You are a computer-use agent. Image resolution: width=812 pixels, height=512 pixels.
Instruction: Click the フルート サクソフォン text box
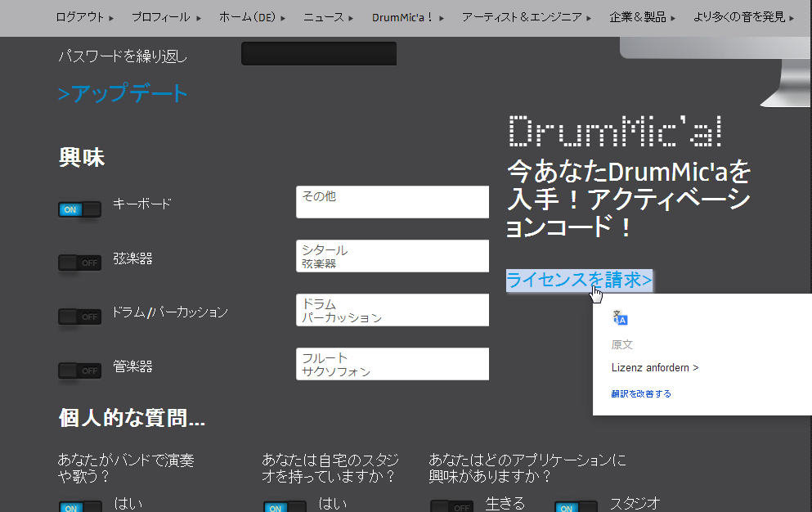[393, 364]
